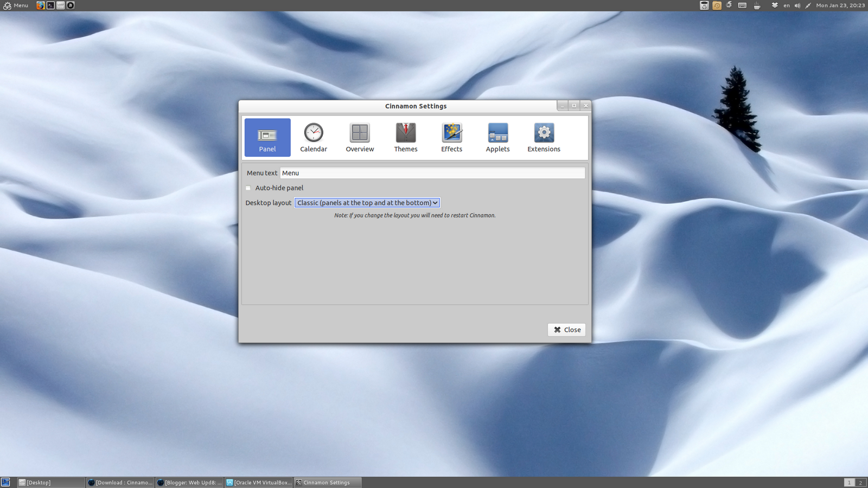Switch to workspace 2 in the taskbar
Viewport: 868px width, 488px height.
pyautogui.click(x=860, y=482)
